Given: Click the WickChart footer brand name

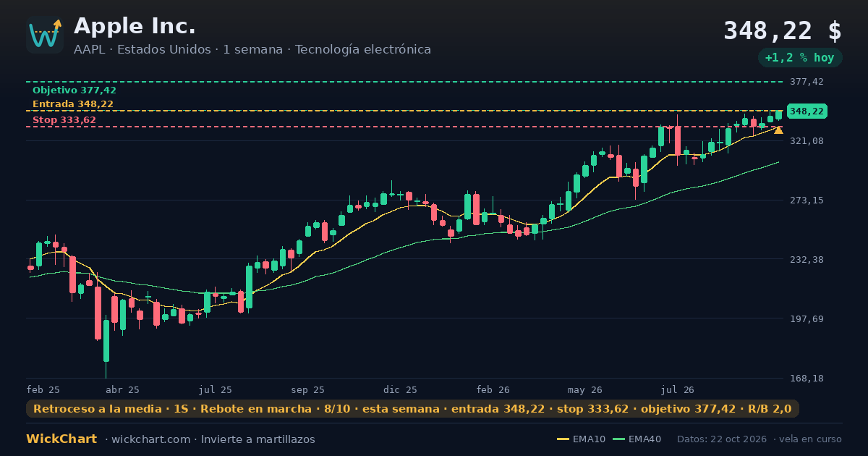Looking at the screenshot, I should coord(61,439).
